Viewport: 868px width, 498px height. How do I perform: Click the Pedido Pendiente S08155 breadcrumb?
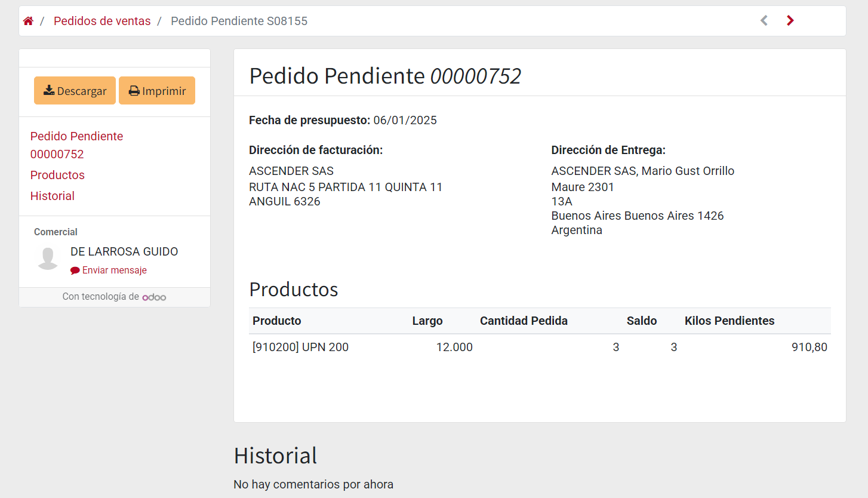(x=239, y=21)
